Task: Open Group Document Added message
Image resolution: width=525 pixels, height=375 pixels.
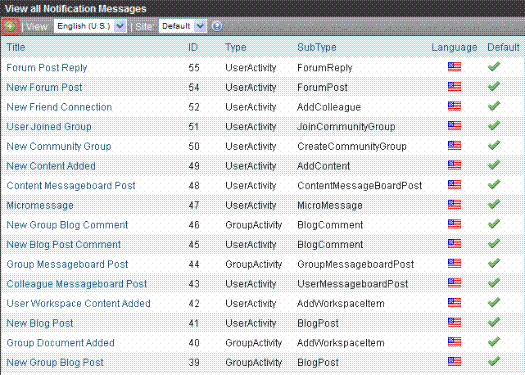Action: point(60,343)
